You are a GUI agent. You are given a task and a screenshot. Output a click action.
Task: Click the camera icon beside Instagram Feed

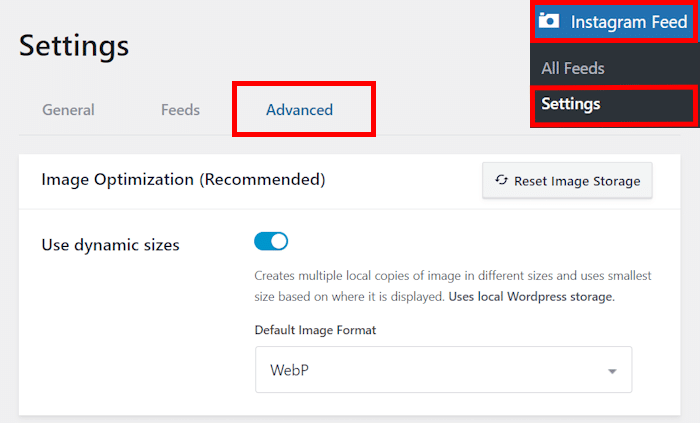(548, 21)
